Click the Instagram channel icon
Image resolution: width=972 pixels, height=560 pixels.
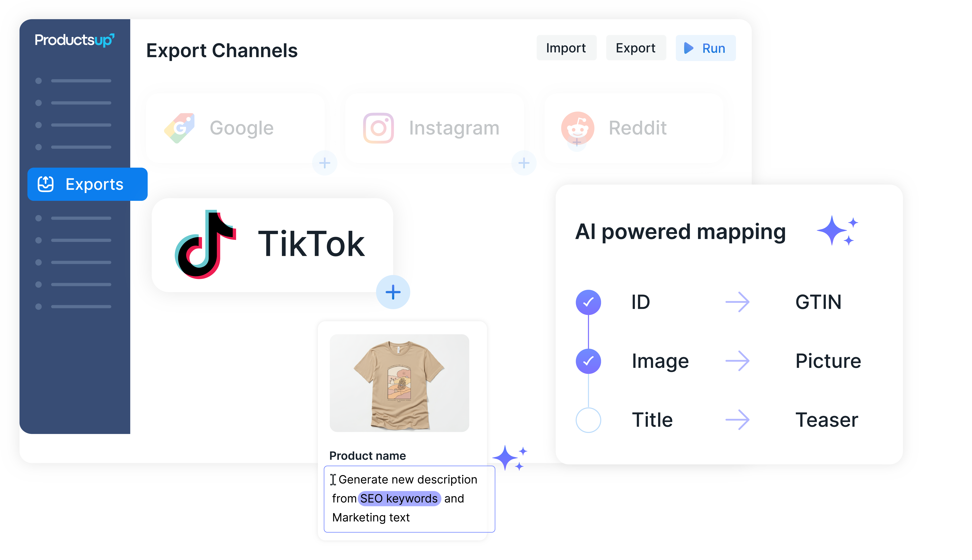click(x=378, y=128)
